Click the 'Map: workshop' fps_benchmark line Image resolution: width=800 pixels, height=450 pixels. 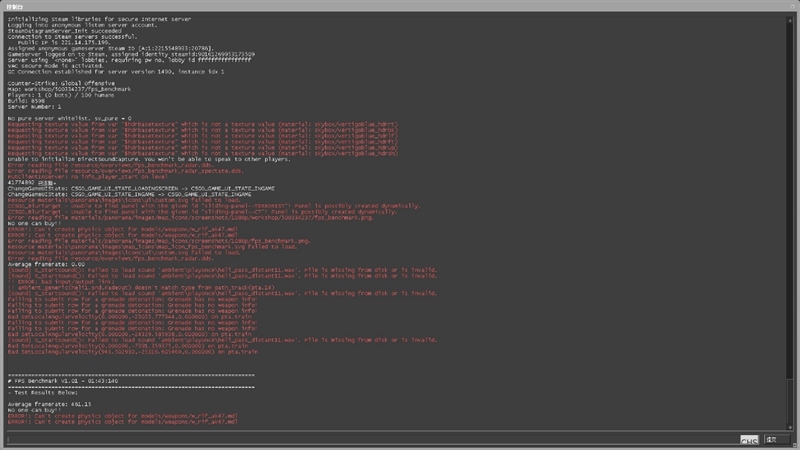pyautogui.click(x=70, y=90)
